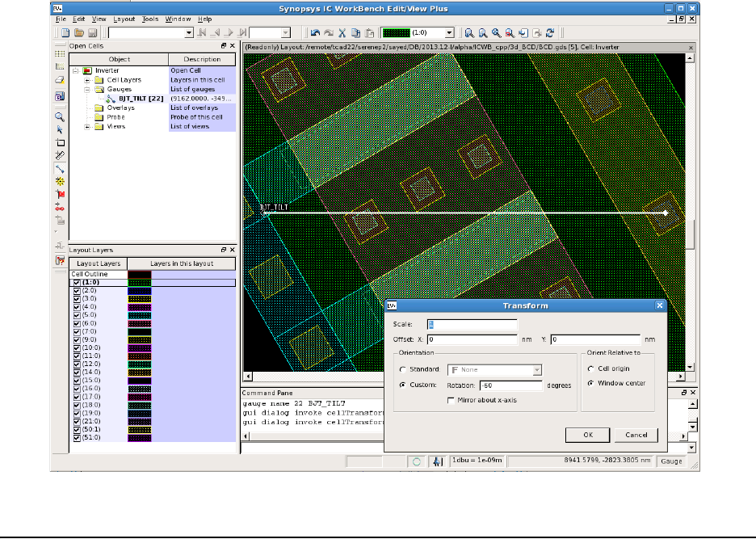This screenshot has width=756, height=539.
Task: Choose Cell origin radio option
Action: click(x=591, y=368)
